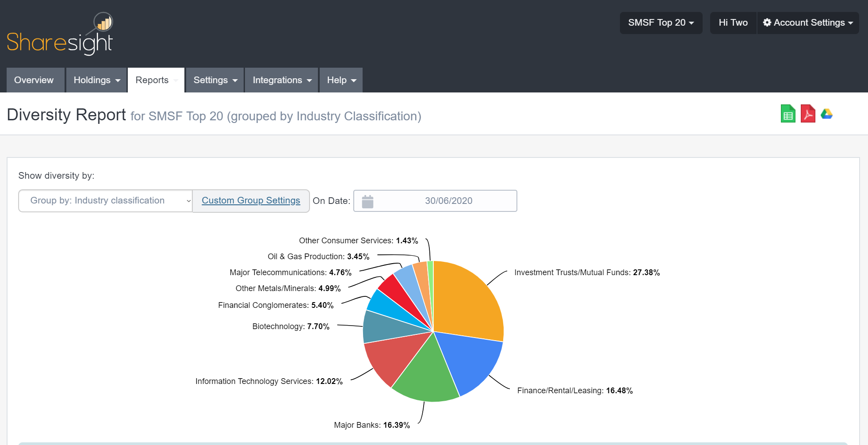Open the Integrations dropdown

pyautogui.click(x=281, y=80)
